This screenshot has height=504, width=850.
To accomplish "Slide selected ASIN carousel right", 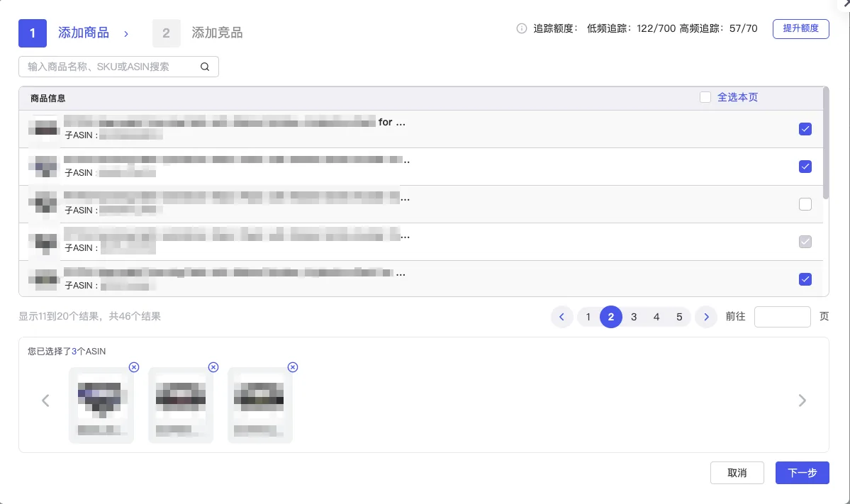I will [x=803, y=401].
